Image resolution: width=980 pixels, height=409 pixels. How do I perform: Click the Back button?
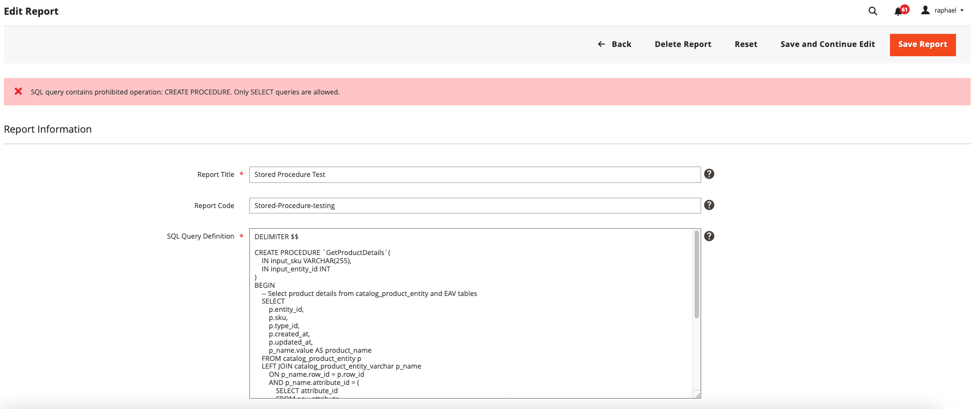(x=614, y=44)
